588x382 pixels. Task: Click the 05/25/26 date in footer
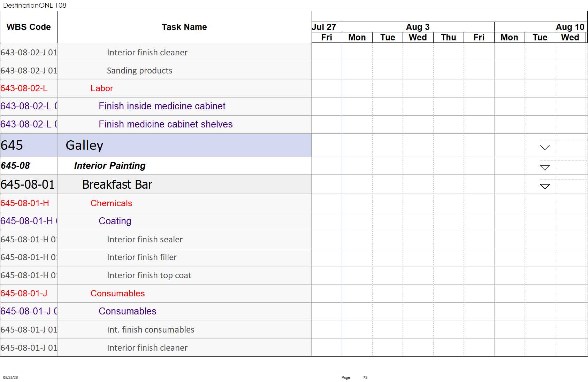(10, 377)
